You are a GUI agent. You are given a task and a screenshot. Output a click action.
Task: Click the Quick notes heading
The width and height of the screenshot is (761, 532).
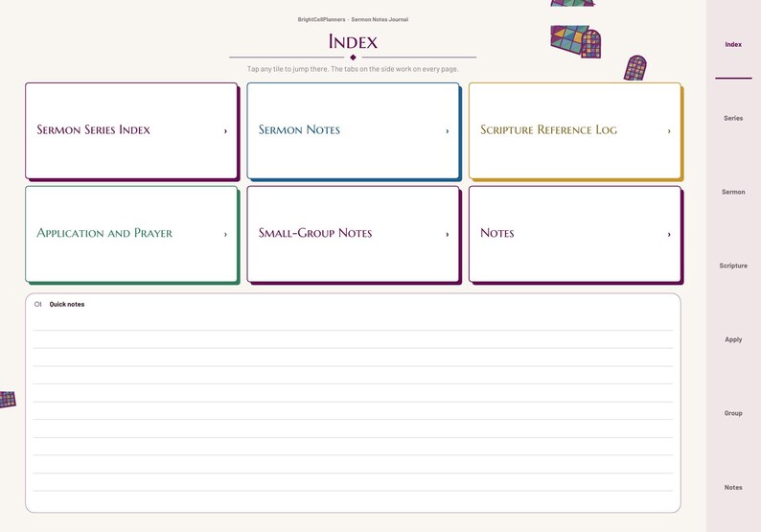tap(67, 305)
